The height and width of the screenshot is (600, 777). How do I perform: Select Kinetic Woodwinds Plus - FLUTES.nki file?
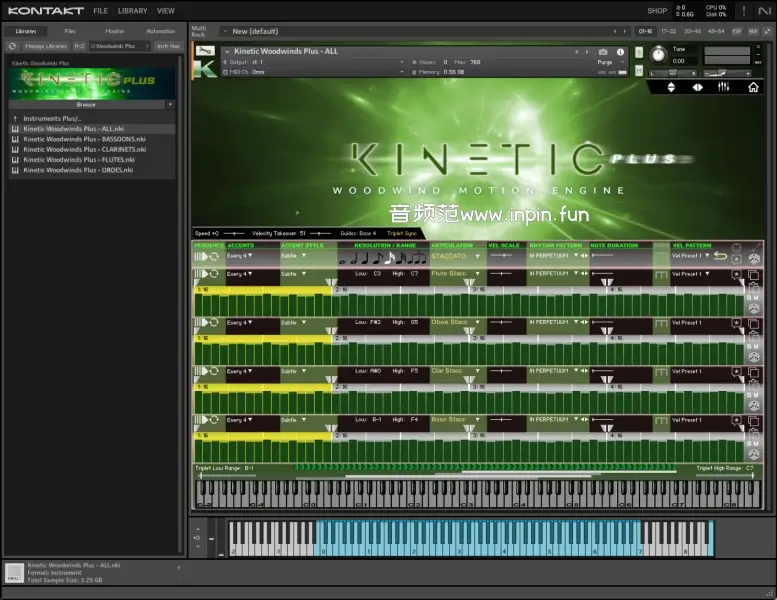tap(79, 159)
